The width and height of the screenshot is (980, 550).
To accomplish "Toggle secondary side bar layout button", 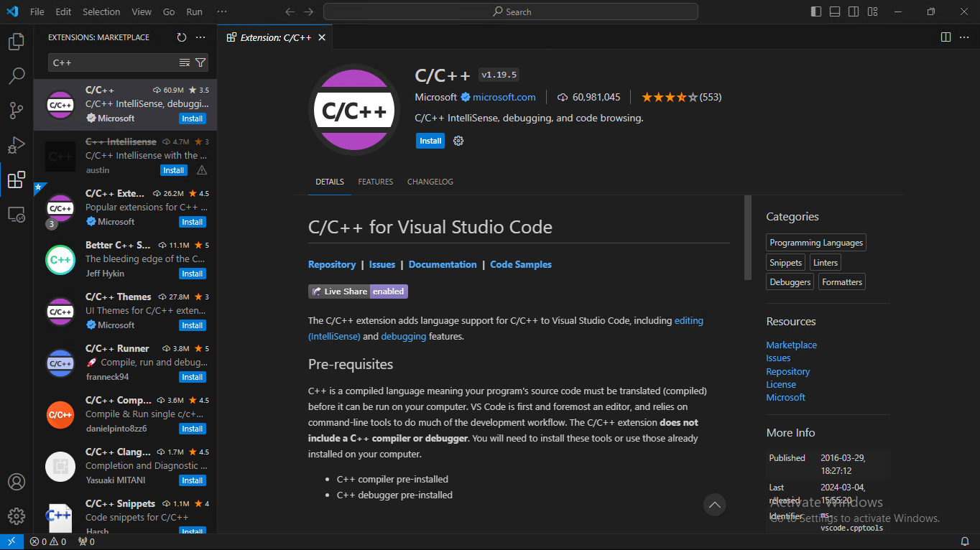I will (854, 11).
